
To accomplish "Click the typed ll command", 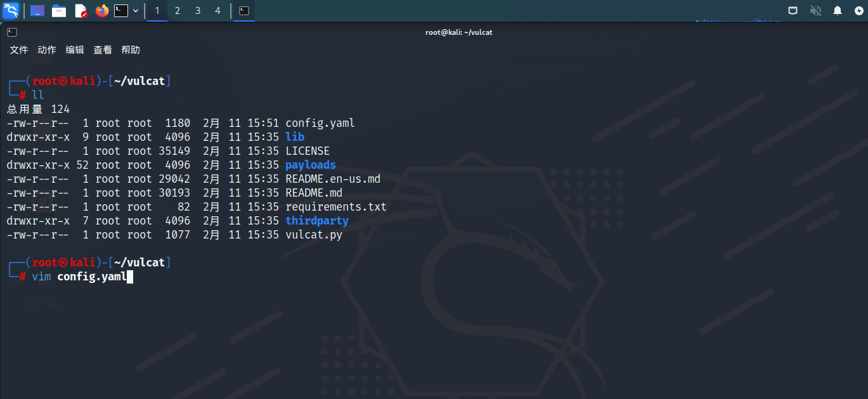I will pos(38,95).
